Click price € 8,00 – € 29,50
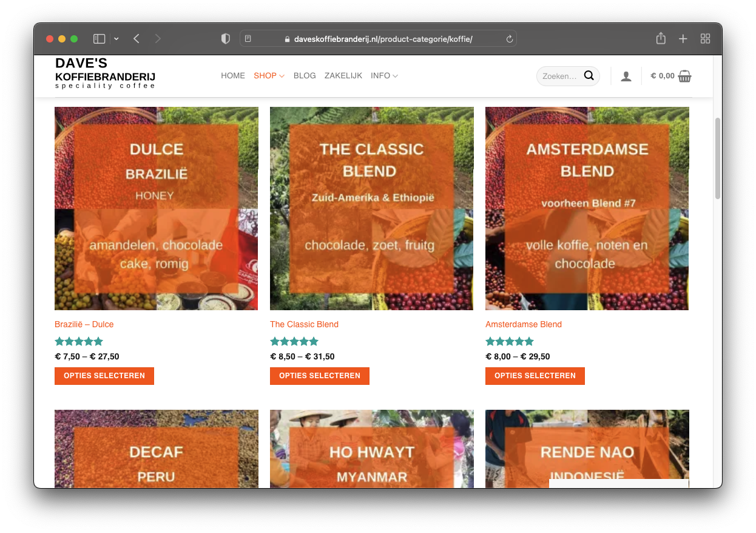Image resolution: width=756 pixels, height=533 pixels. pos(518,356)
